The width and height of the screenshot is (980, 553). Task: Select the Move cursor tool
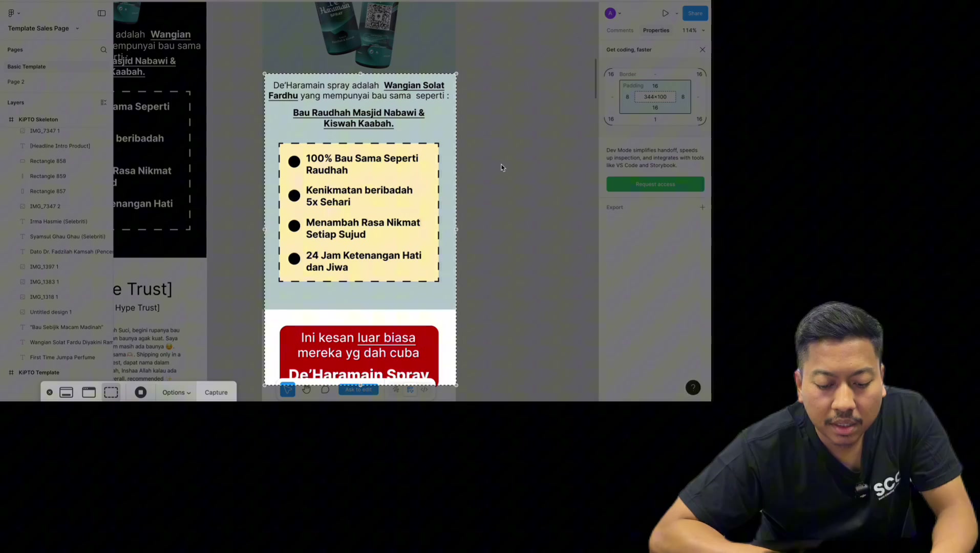[x=288, y=390]
